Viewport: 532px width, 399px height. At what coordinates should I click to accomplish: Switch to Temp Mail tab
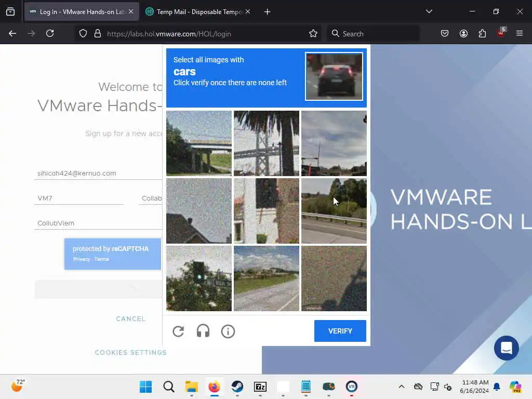[x=198, y=12]
